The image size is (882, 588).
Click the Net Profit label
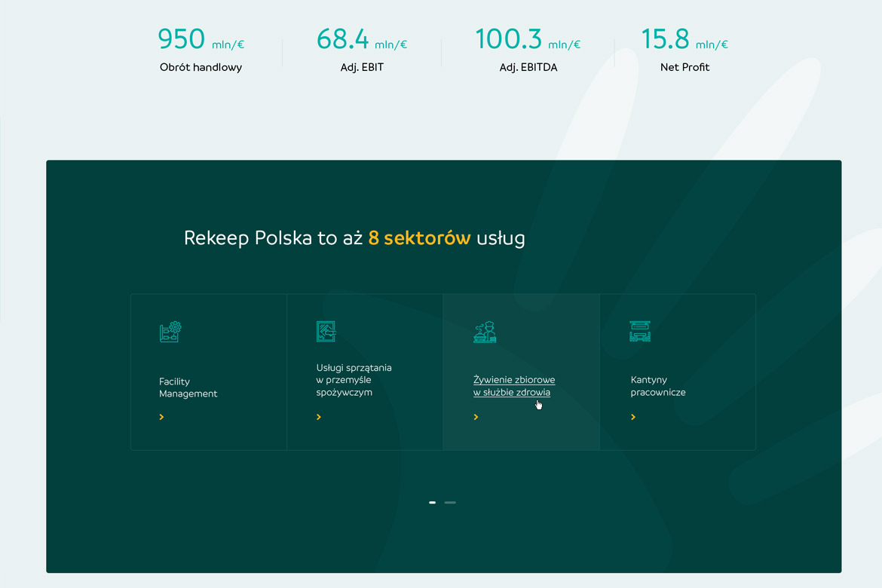point(684,67)
